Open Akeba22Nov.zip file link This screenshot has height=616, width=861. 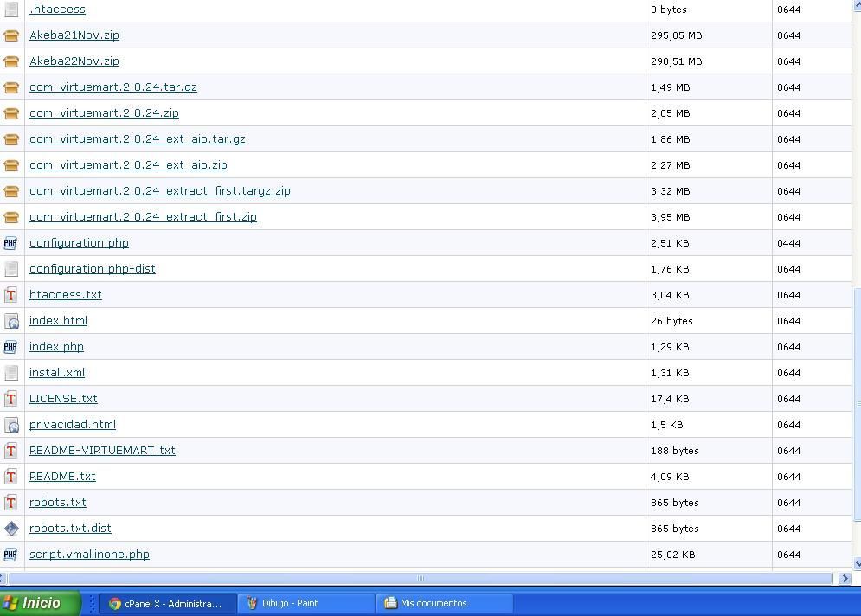point(74,61)
